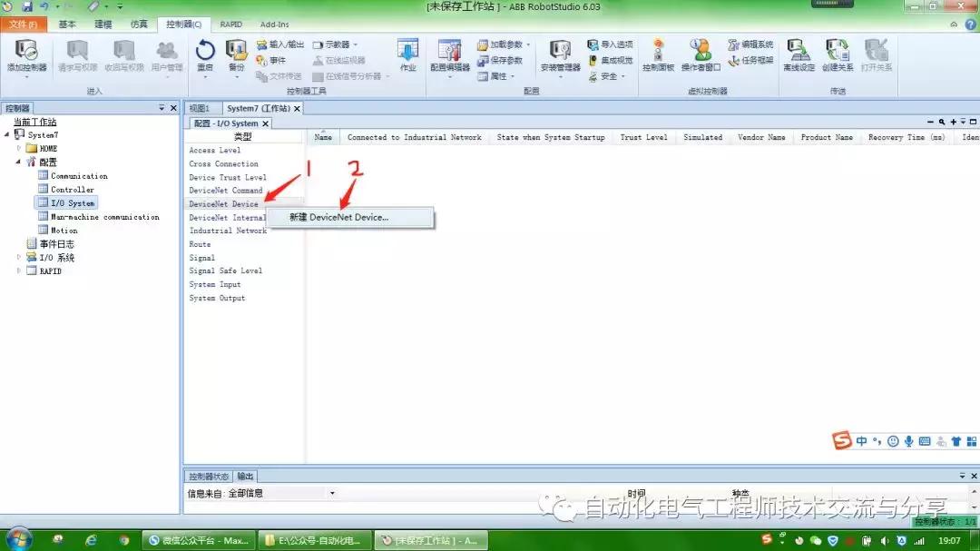Collapse the System7 tree node
The image size is (980, 551).
click(7, 134)
